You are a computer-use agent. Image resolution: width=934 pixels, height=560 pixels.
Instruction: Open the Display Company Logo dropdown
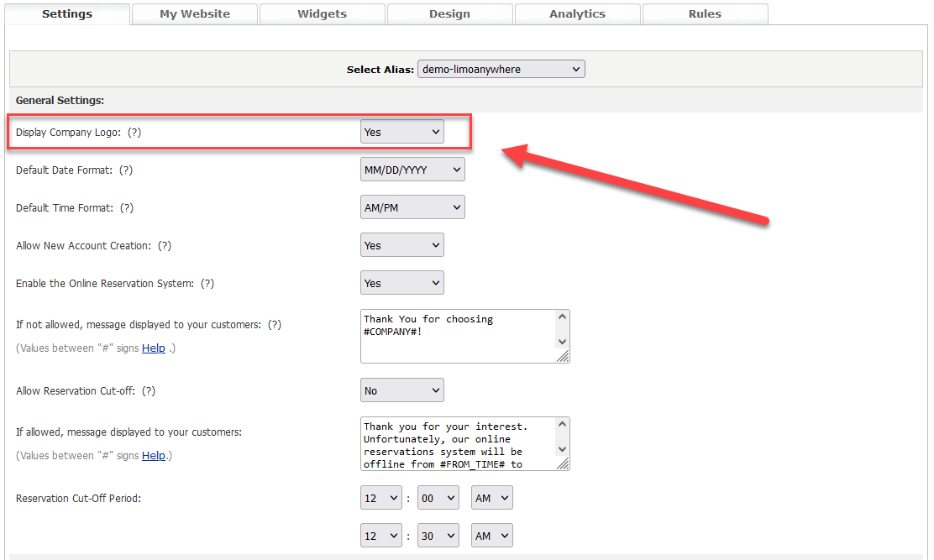[x=401, y=132]
